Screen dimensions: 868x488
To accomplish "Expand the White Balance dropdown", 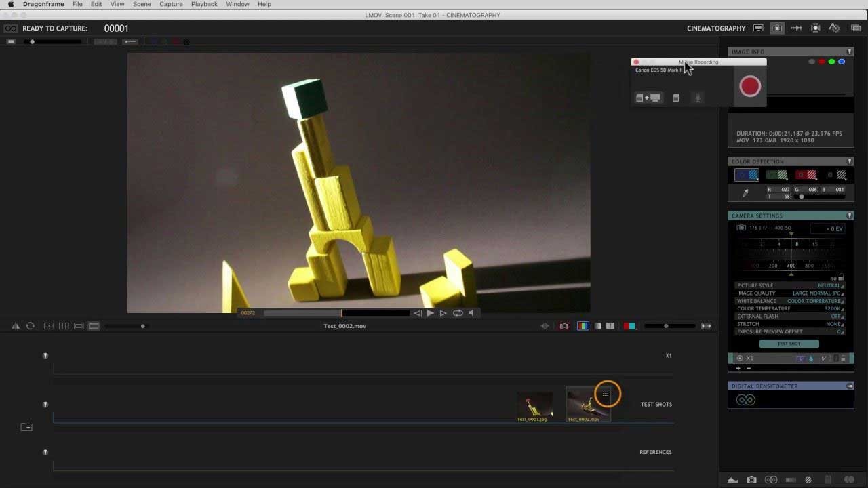I will [814, 301].
